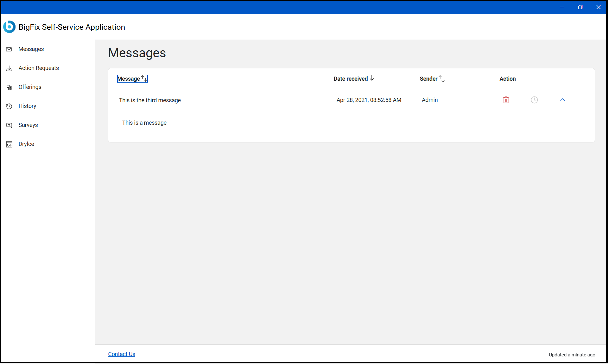
Task: Click the Surveys icon in sidebar
Action: pos(9,125)
